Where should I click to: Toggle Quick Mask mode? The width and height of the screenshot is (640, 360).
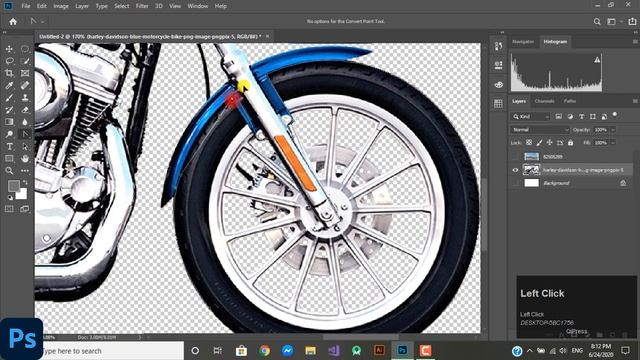pyautogui.click(x=9, y=209)
